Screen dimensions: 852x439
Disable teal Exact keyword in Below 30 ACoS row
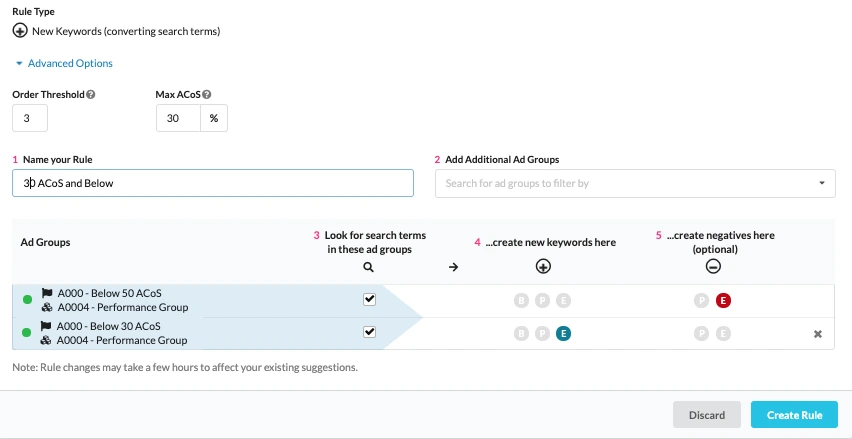(x=564, y=333)
